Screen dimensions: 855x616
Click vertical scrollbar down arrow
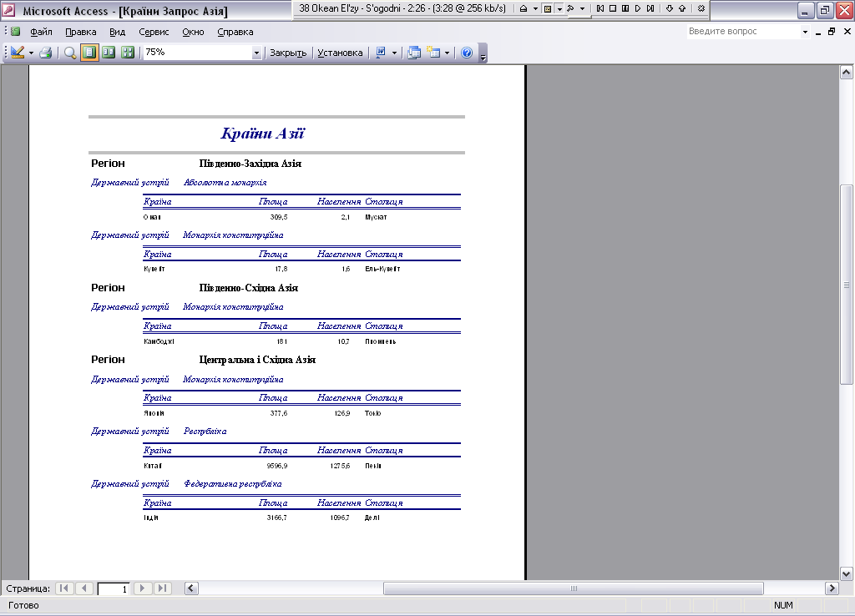[847, 573]
